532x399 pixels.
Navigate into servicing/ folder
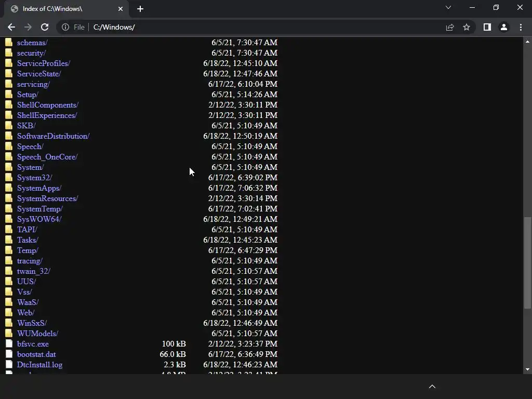point(34,84)
